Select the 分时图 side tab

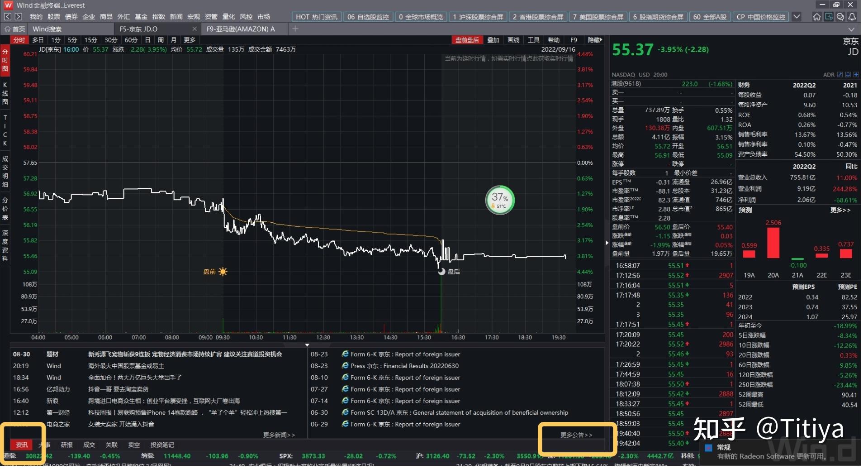coord(5,61)
